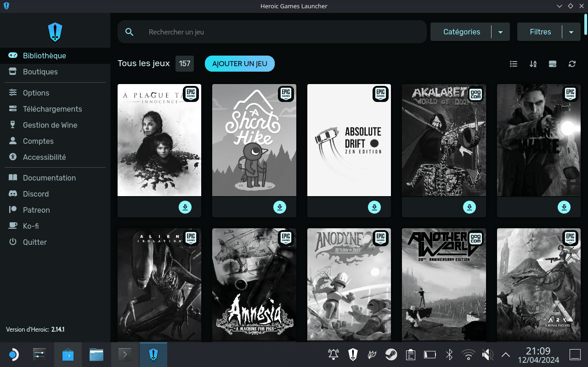The height and width of the screenshot is (367, 588).
Task: Focus the Rechercher un jeu field
Action: click(272, 32)
